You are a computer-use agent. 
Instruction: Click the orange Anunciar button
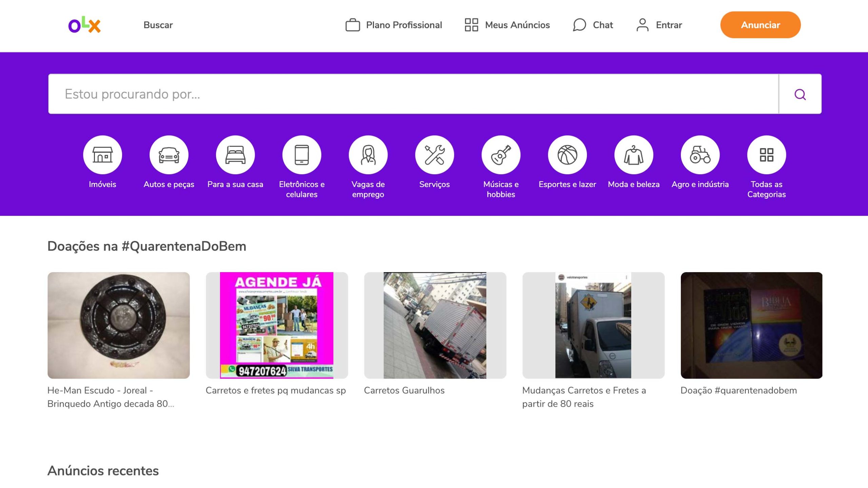[x=761, y=25]
